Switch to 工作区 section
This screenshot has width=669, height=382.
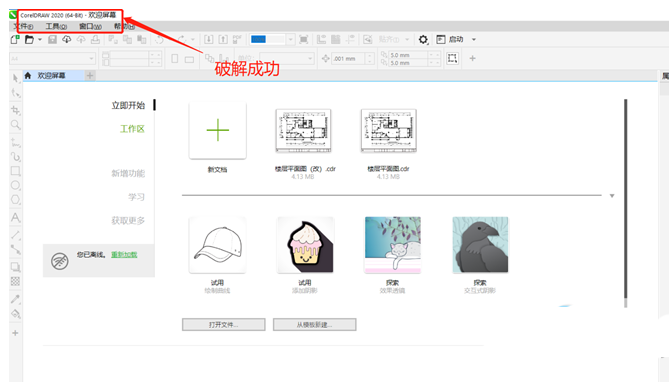coord(132,129)
